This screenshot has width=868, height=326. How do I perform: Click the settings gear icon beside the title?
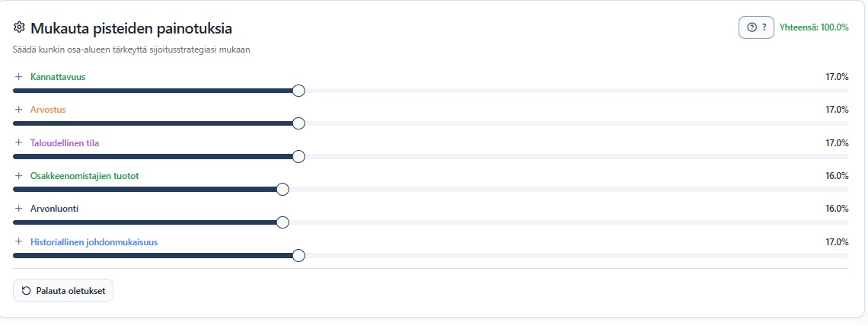tap(20, 28)
